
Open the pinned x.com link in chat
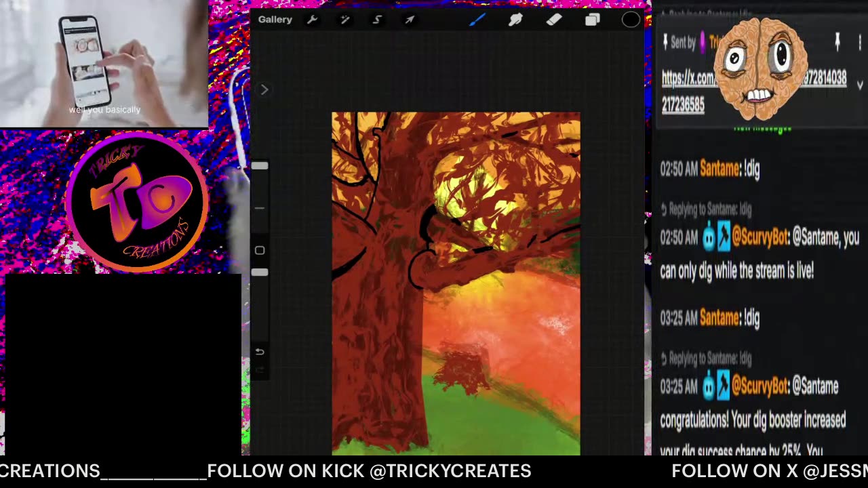753,91
